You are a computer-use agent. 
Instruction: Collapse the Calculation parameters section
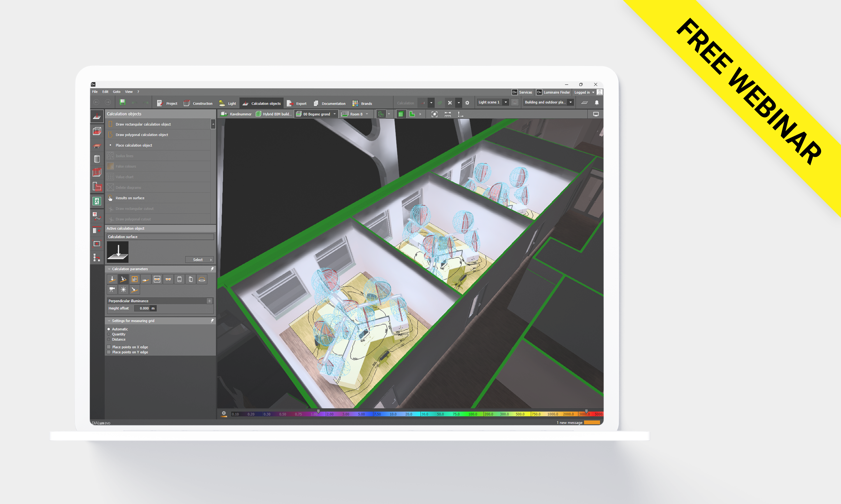(109, 269)
